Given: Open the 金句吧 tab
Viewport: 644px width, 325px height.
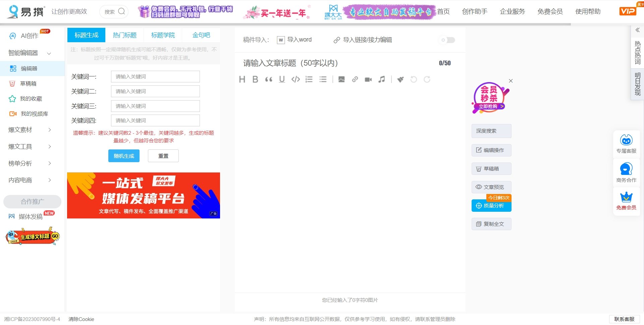Looking at the screenshot, I should click(201, 35).
